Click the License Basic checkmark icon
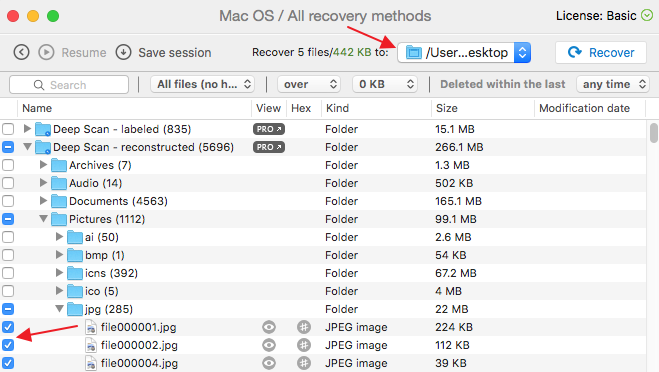Screen dimensions: 659x372 click(647, 16)
